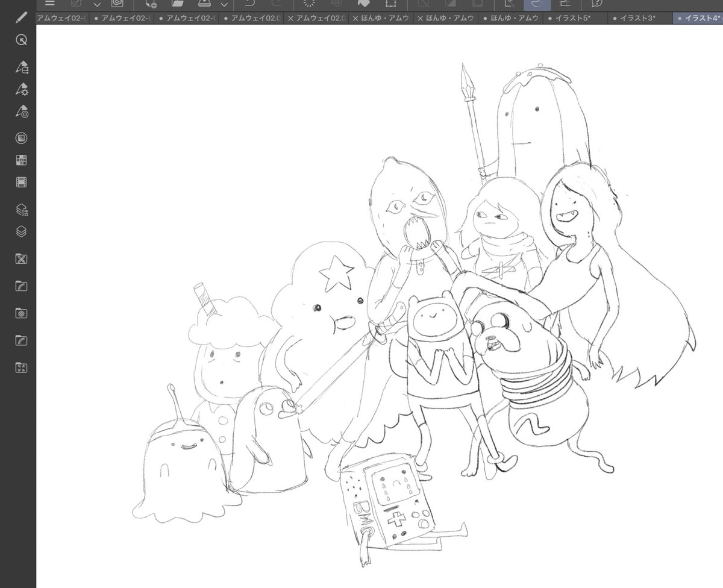
Task: Select the Pen tool in the sidebar
Action: (21, 16)
